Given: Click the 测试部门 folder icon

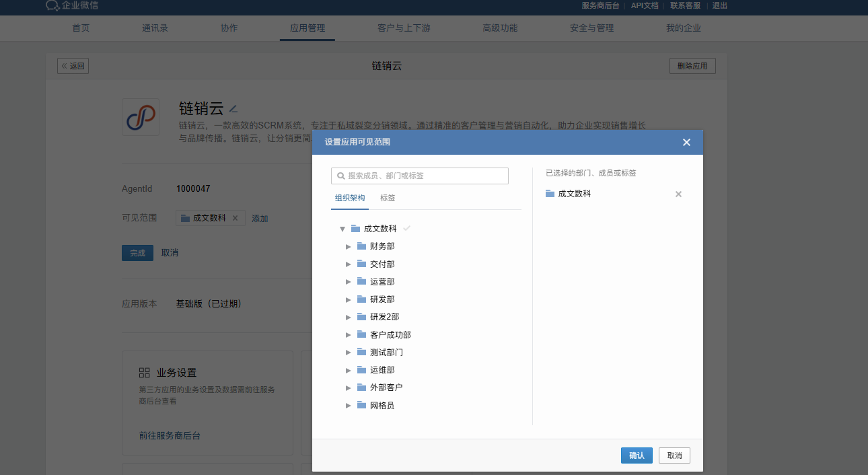Looking at the screenshot, I should (361, 352).
